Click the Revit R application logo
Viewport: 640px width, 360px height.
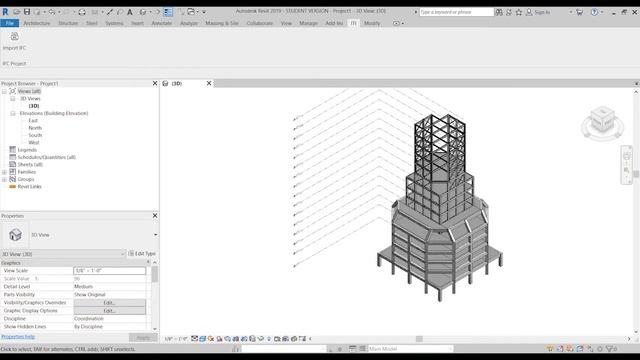click(5, 12)
